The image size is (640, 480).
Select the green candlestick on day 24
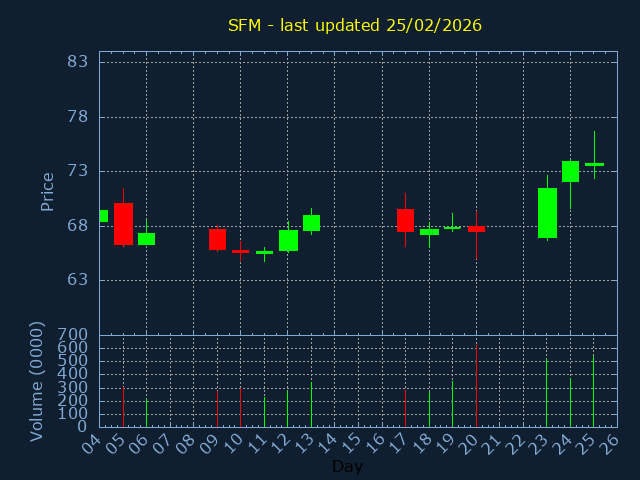(x=570, y=171)
